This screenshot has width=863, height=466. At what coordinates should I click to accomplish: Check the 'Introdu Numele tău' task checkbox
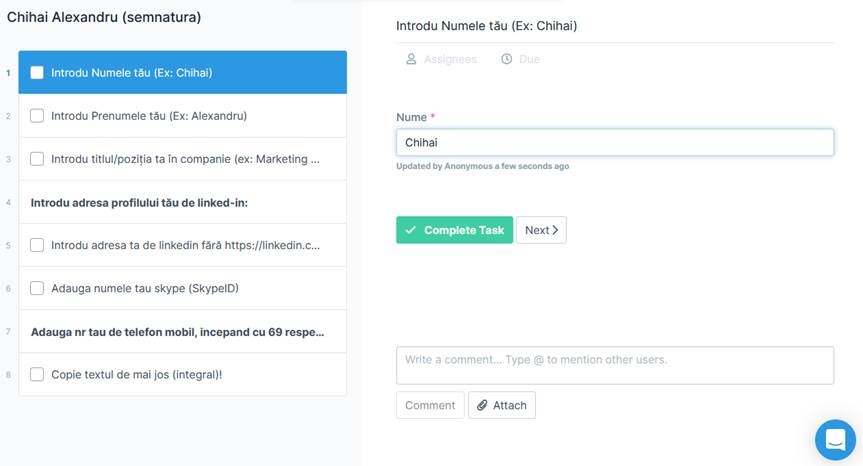37,73
